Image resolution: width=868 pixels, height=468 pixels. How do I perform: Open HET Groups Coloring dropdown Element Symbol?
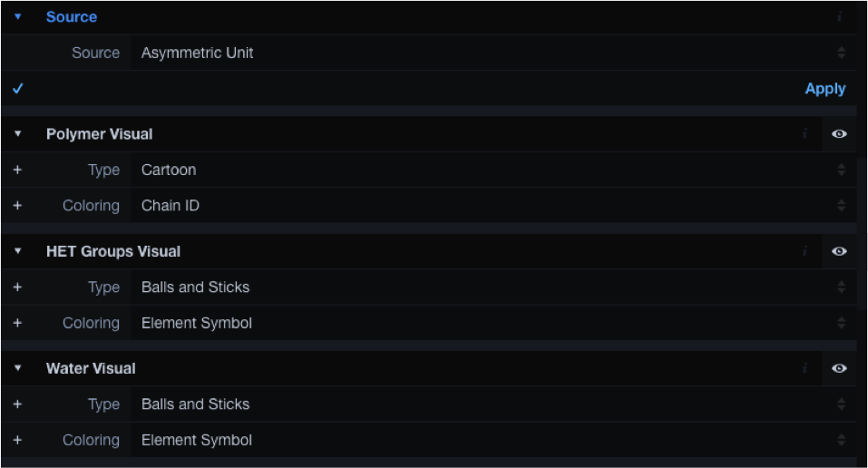(493, 323)
